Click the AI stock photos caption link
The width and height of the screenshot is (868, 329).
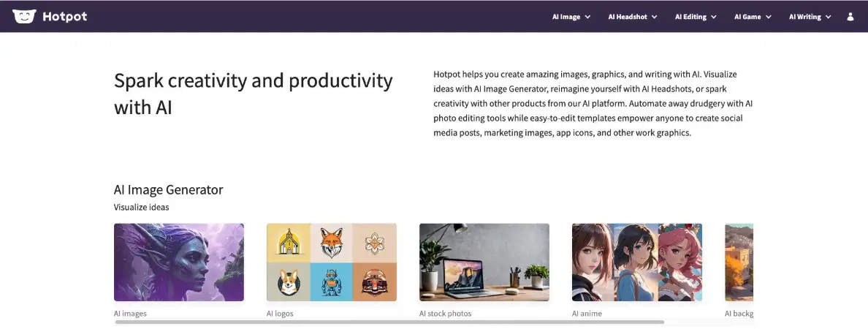click(446, 314)
